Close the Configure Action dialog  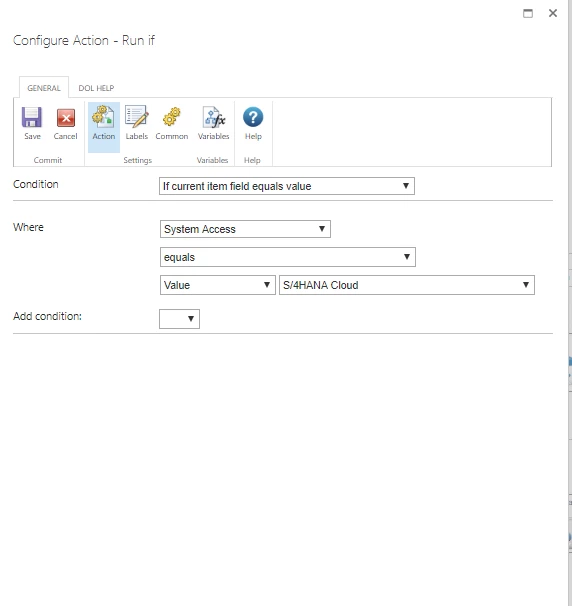coord(553,13)
